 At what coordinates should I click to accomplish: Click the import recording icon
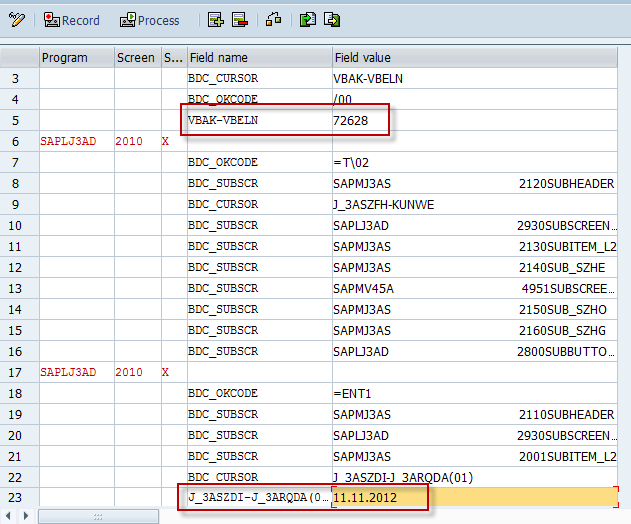[308, 19]
